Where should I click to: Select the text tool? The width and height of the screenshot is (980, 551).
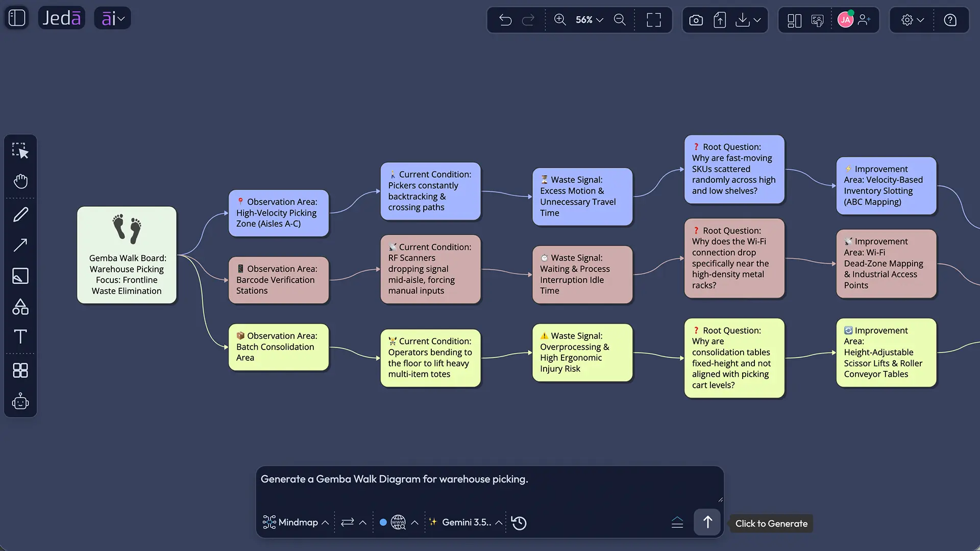pos(20,337)
